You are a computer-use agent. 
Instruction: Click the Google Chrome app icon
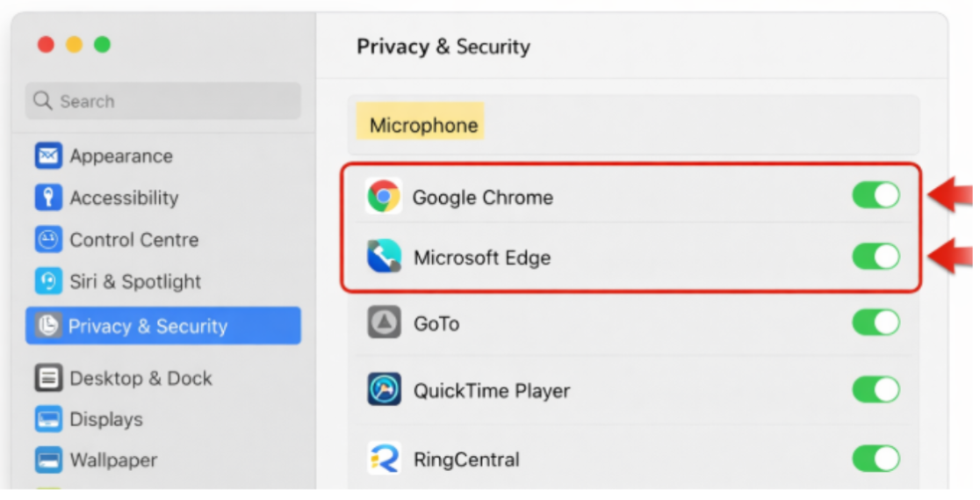[384, 196]
